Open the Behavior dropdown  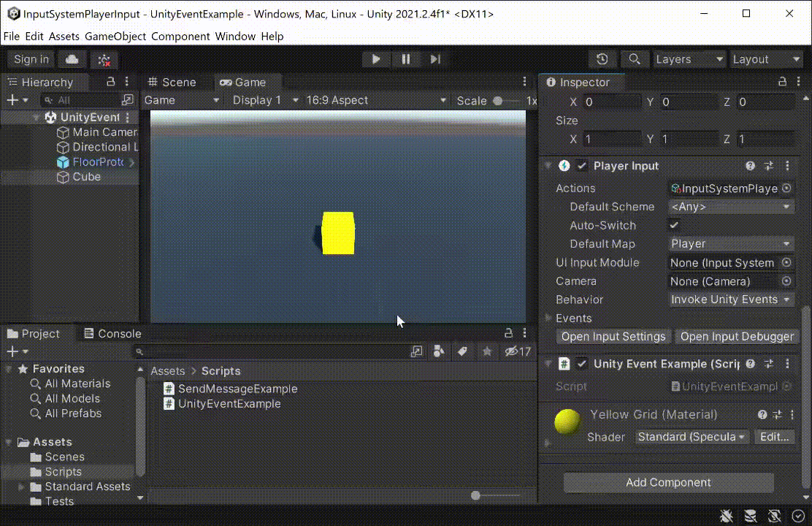731,300
